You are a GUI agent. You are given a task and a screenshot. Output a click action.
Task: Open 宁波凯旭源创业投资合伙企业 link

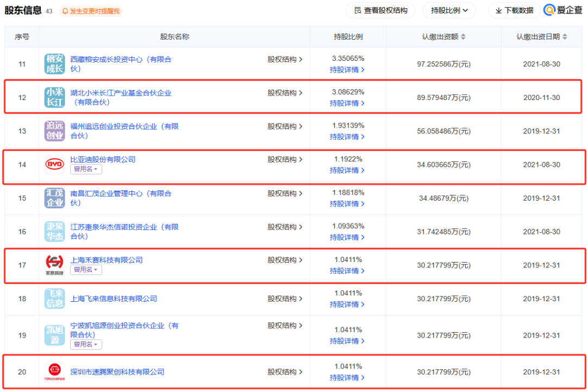click(124, 330)
